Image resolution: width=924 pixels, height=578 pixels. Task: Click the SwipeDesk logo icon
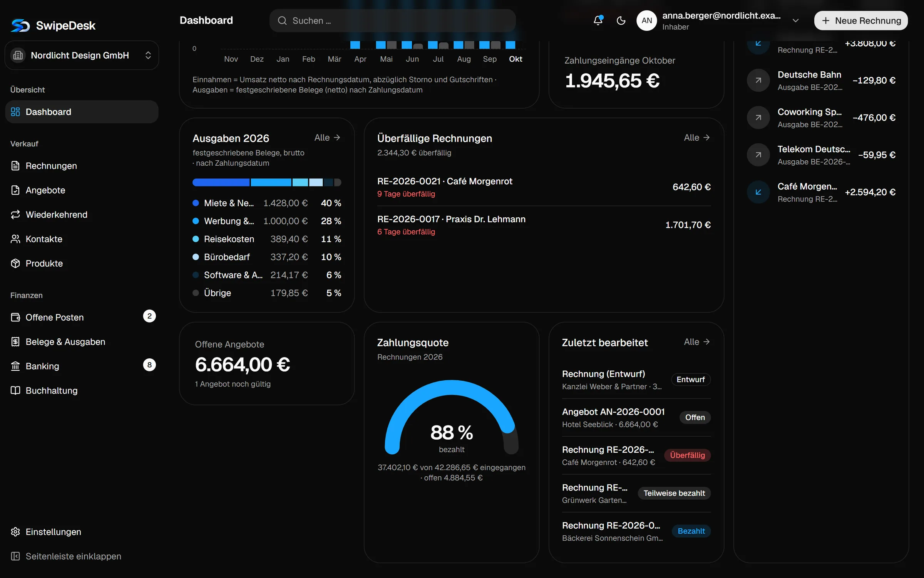tap(20, 25)
